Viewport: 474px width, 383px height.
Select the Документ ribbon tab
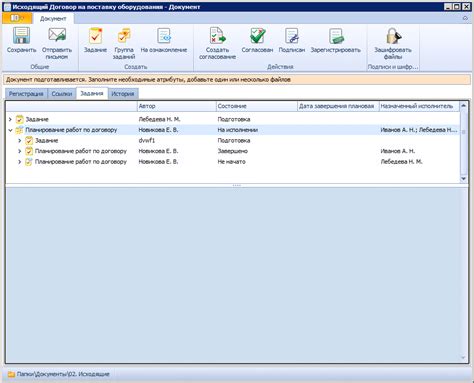53,19
